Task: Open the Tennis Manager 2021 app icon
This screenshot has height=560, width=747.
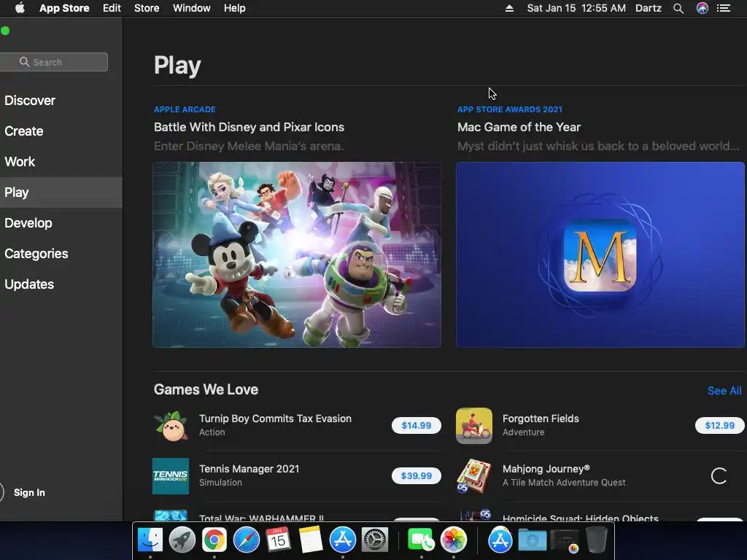Action: pos(171,476)
